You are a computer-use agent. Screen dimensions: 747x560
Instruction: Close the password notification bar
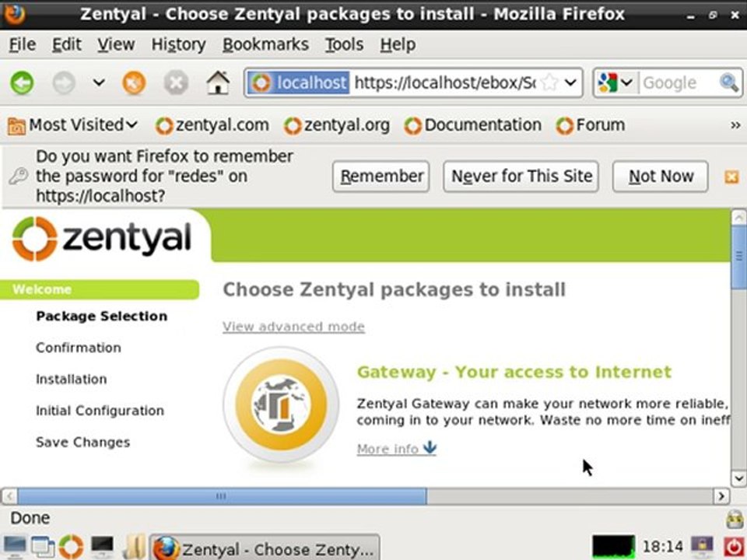pos(731,177)
